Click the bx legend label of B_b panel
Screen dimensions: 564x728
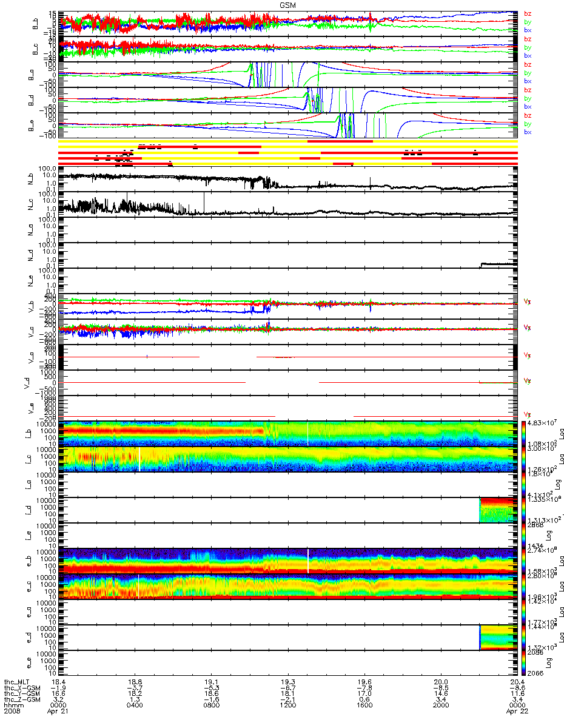[x=528, y=30]
